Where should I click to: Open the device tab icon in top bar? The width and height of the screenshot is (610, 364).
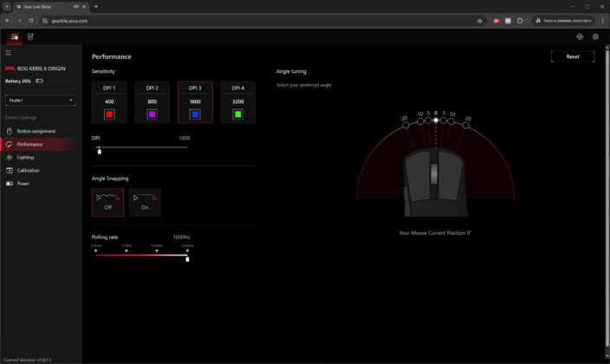tap(15, 37)
